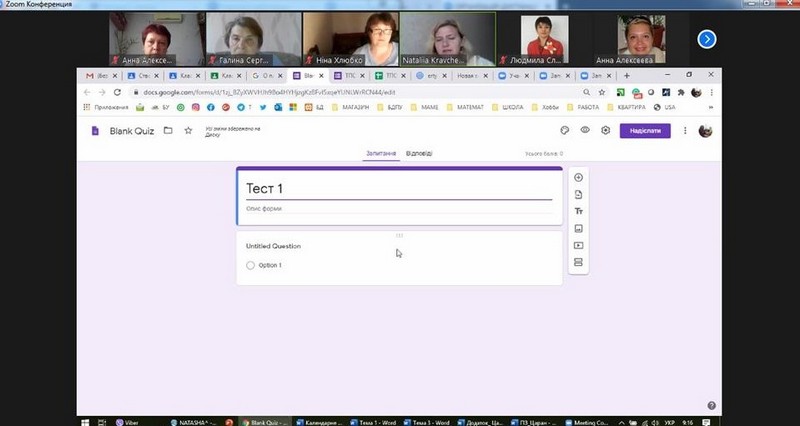Add a new question to the form
800x426 pixels.
578,178
